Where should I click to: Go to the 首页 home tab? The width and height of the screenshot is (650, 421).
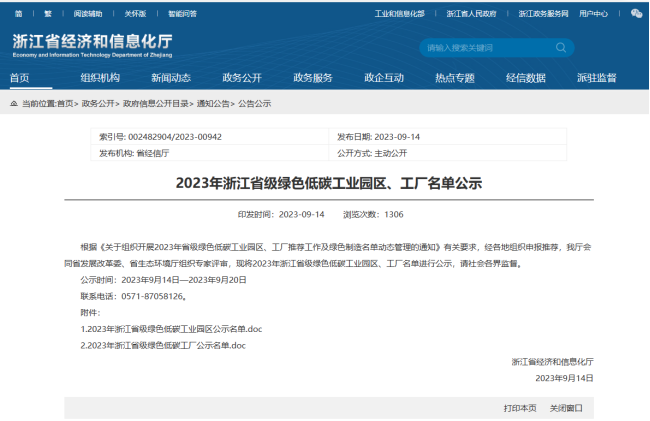click(x=20, y=78)
